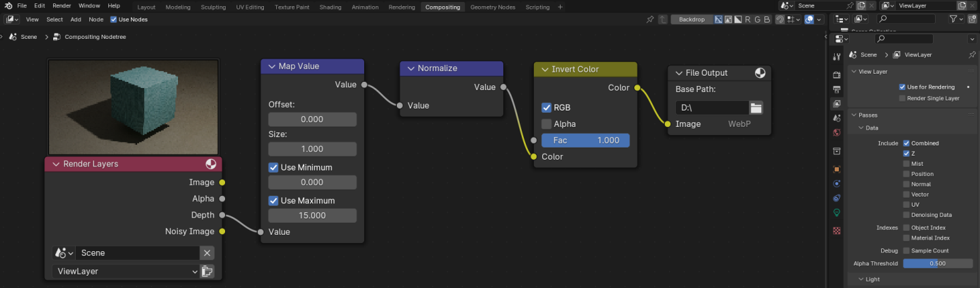
Task: Open the Texture properties checker icon
Action: click(x=837, y=231)
